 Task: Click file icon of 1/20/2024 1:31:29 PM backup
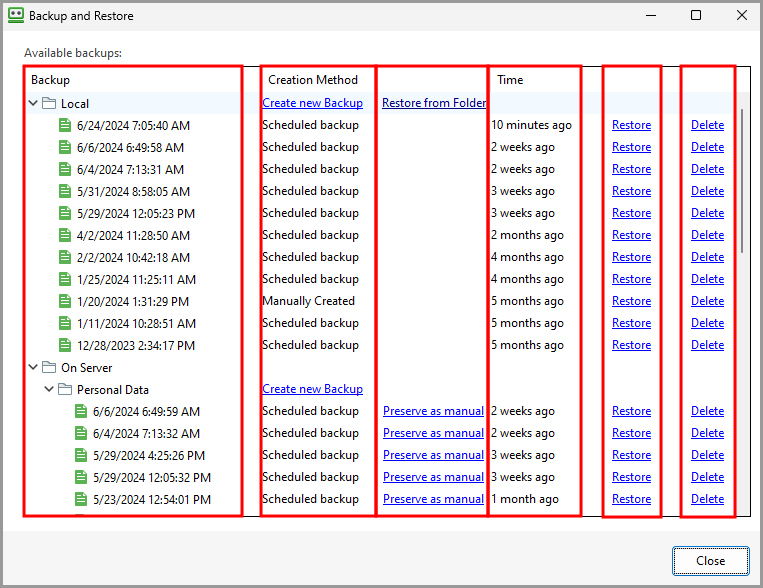[65, 301]
